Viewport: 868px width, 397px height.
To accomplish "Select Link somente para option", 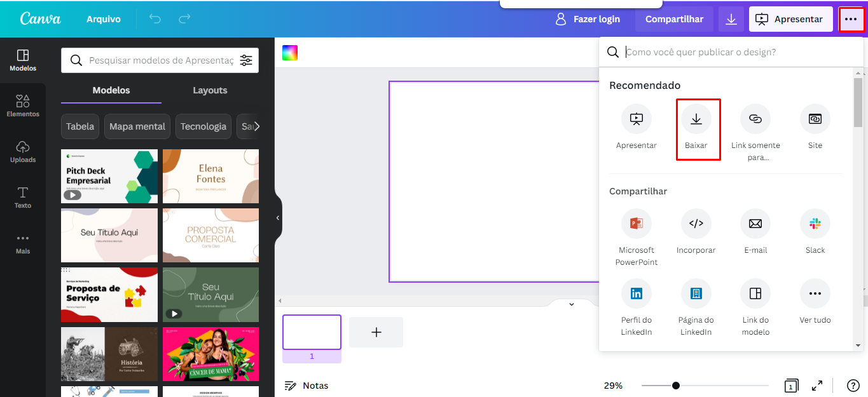I will (x=755, y=132).
